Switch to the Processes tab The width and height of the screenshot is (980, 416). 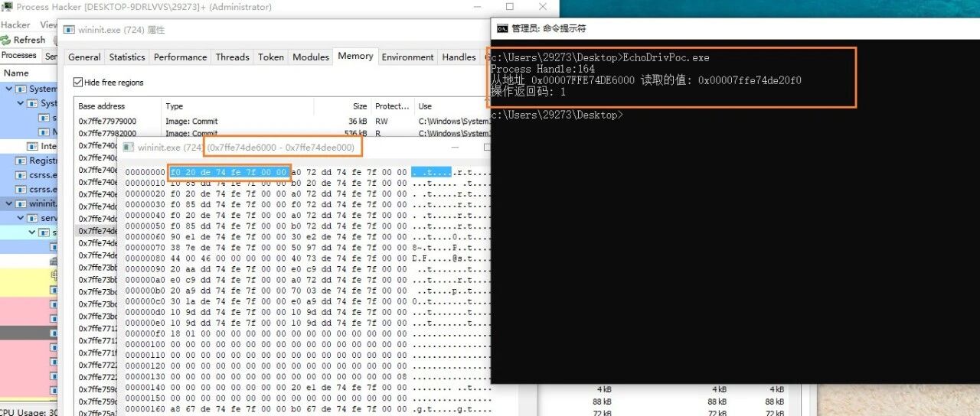tap(19, 56)
